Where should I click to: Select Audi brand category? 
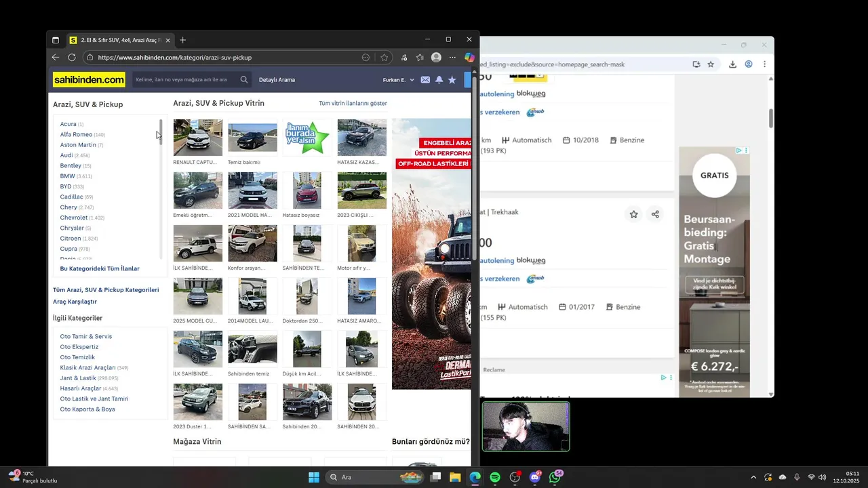click(66, 155)
